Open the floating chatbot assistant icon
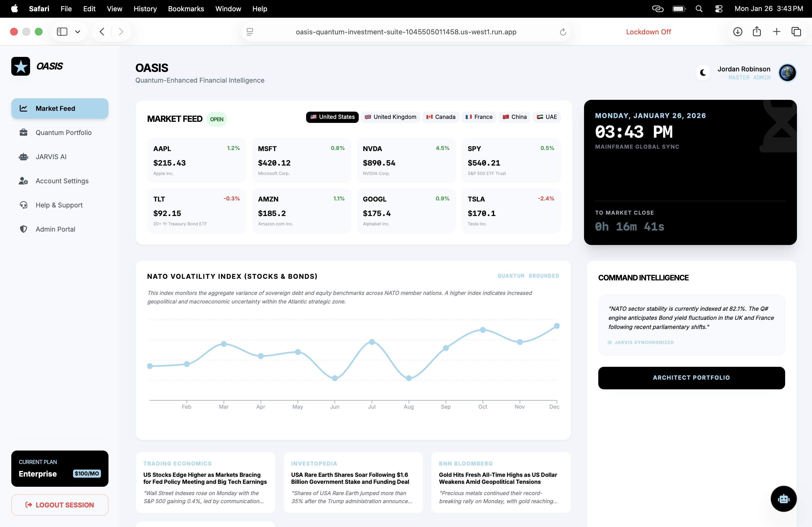812x527 pixels. pos(783,499)
